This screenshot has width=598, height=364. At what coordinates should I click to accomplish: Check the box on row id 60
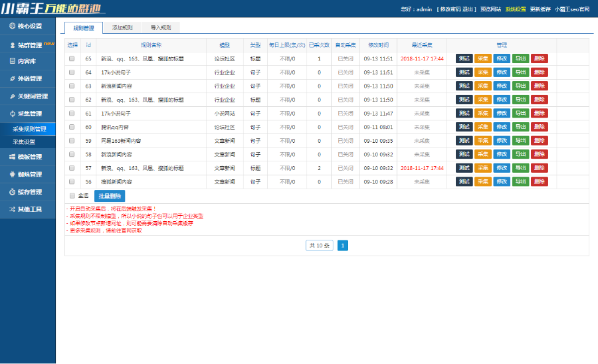[72, 127]
